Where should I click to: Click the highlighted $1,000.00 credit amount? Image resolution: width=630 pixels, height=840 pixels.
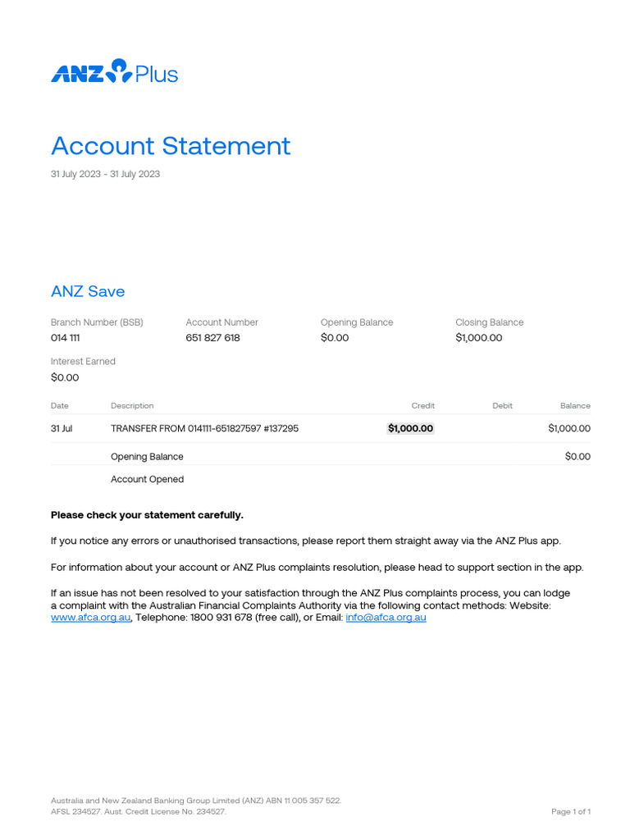[x=410, y=428]
